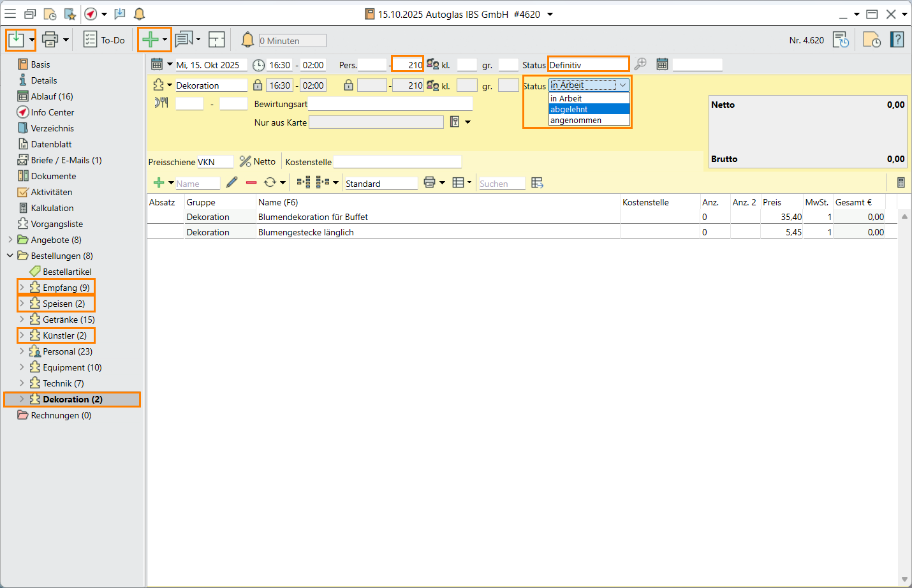
Task: Open Kalkulation in the left navigation
Action: pos(52,208)
